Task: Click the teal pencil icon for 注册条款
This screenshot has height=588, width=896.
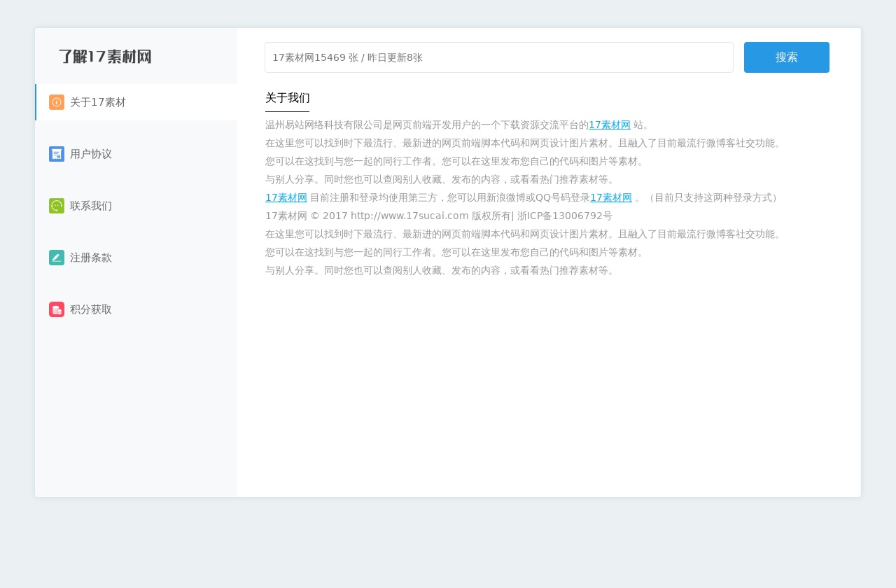Action: [x=57, y=258]
